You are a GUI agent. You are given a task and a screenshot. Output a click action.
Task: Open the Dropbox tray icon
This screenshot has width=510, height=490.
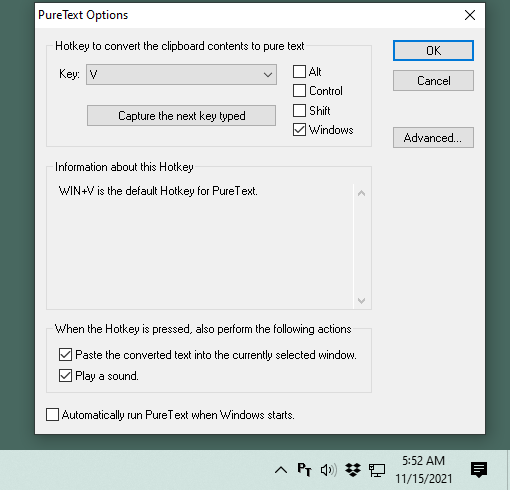(x=353, y=470)
